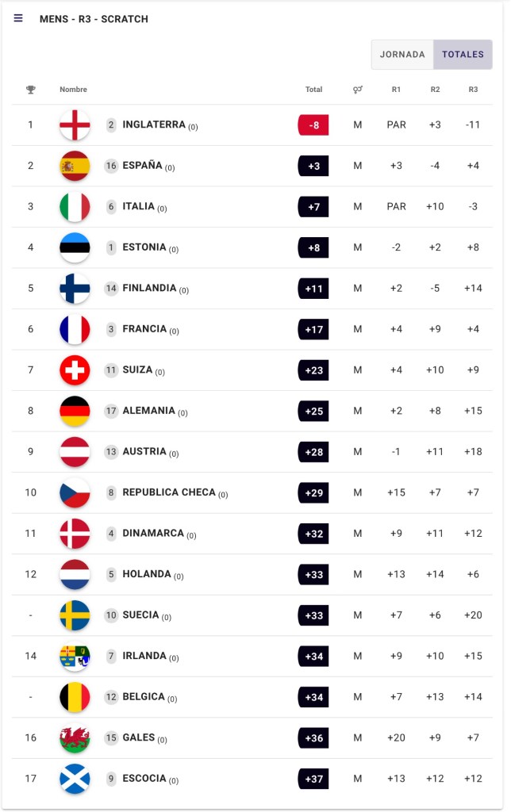The image size is (511, 812).
Task: Open the FRANCIA team link
Action: pos(145,329)
